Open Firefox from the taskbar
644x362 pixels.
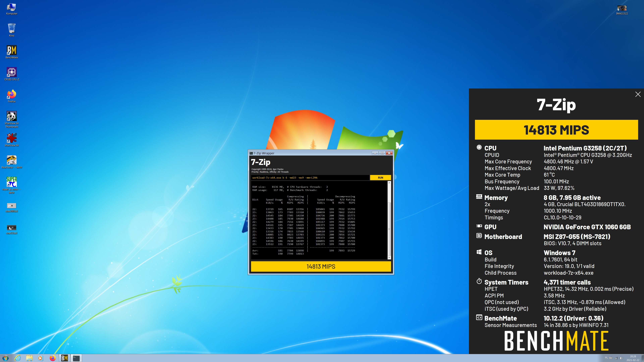(x=52, y=358)
